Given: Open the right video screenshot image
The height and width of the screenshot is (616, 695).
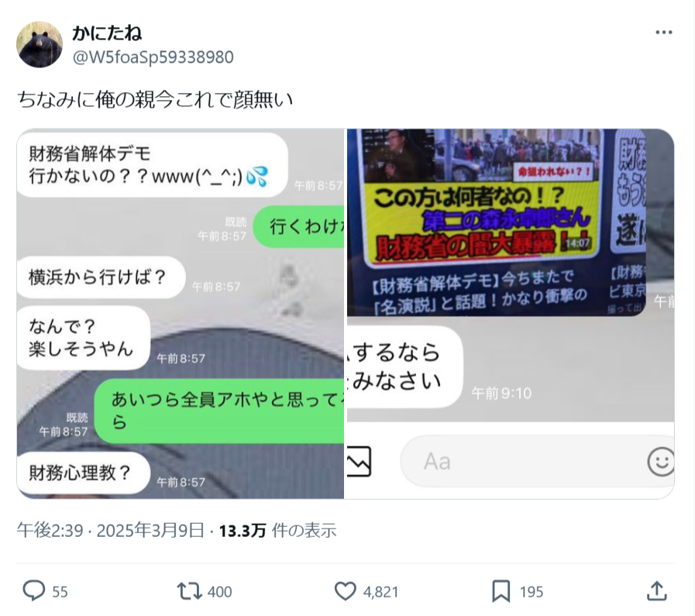Looking at the screenshot, I should coord(511,314).
